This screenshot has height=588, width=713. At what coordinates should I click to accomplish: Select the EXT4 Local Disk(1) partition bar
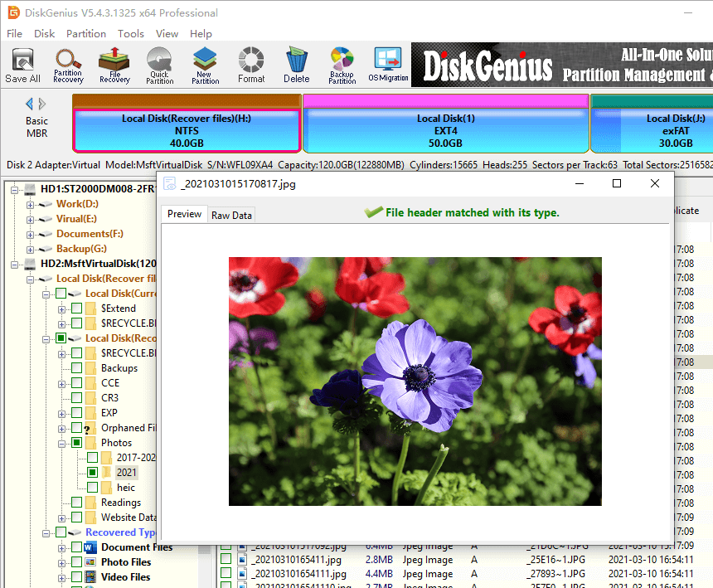pyautogui.click(x=446, y=129)
